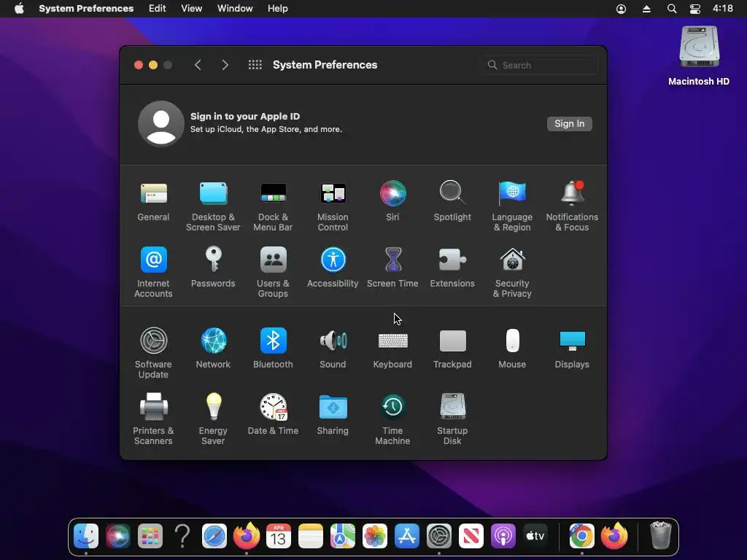Launch Siri from the Dock
Image resolution: width=747 pixels, height=560 pixels.
117,536
